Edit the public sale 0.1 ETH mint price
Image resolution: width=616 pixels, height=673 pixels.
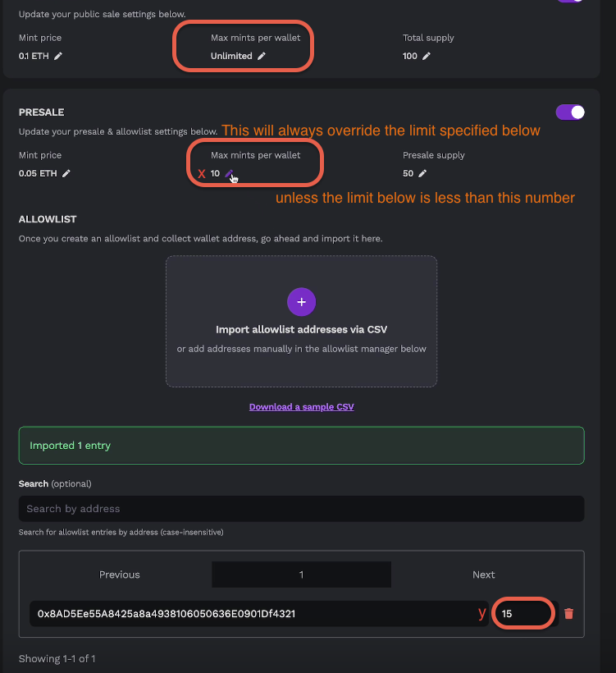point(58,56)
